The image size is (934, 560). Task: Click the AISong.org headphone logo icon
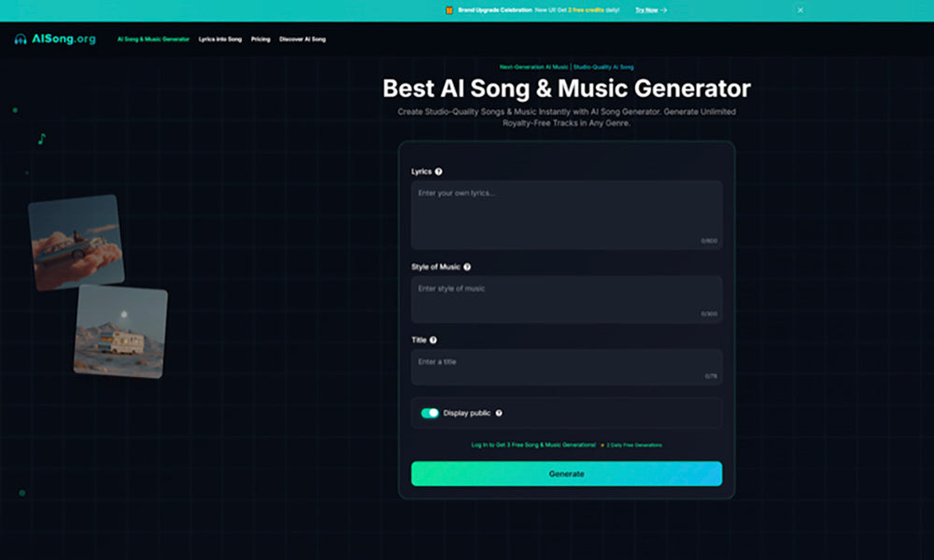click(21, 39)
